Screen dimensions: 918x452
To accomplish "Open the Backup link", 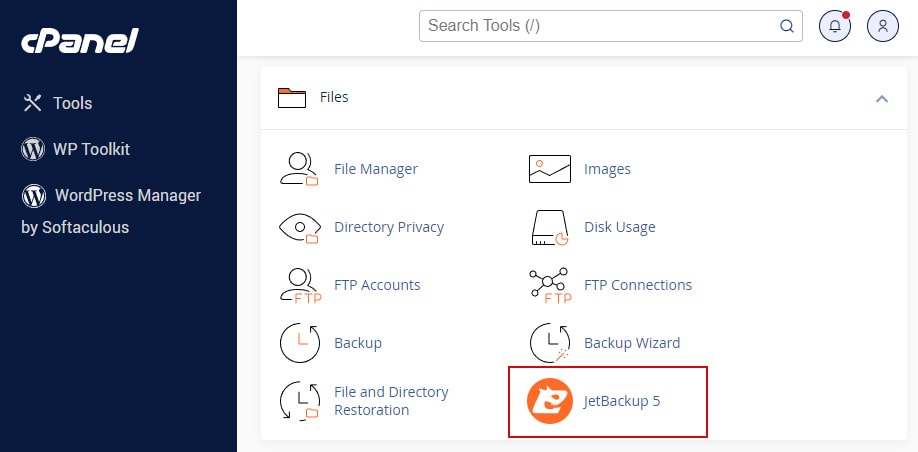I will [x=358, y=343].
